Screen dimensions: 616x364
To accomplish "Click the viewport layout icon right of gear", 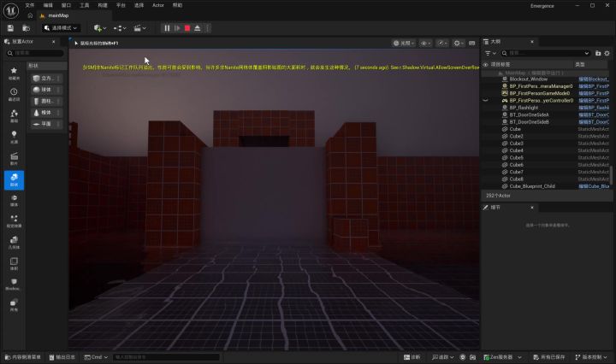I will [x=471, y=43].
